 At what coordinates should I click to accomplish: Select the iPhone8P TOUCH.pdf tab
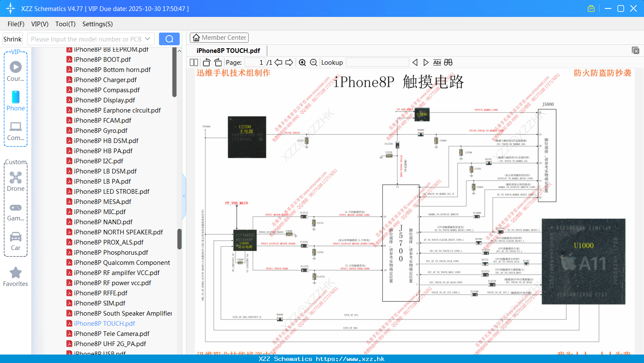coord(228,50)
